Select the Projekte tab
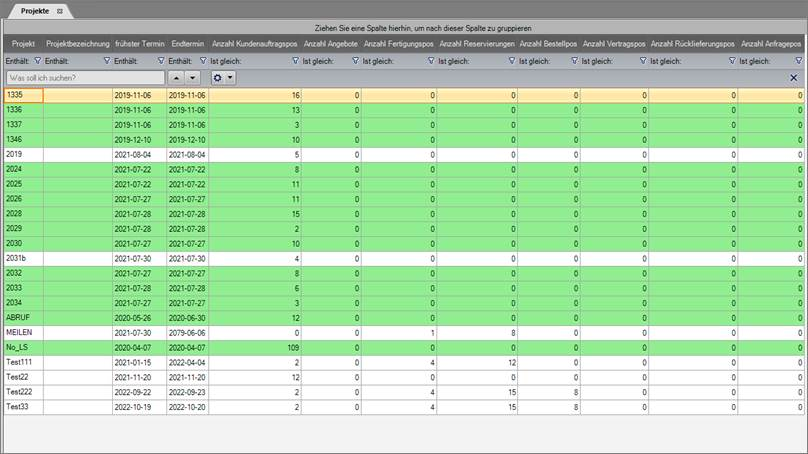Viewport: 808px width, 454px height. click(x=34, y=9)
